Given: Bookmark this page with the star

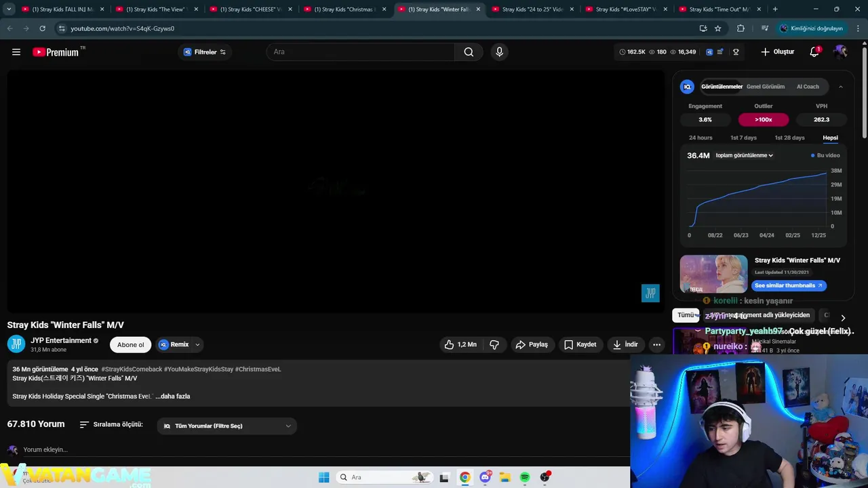Looking at the screenshot, I should (x=718, y=28).
